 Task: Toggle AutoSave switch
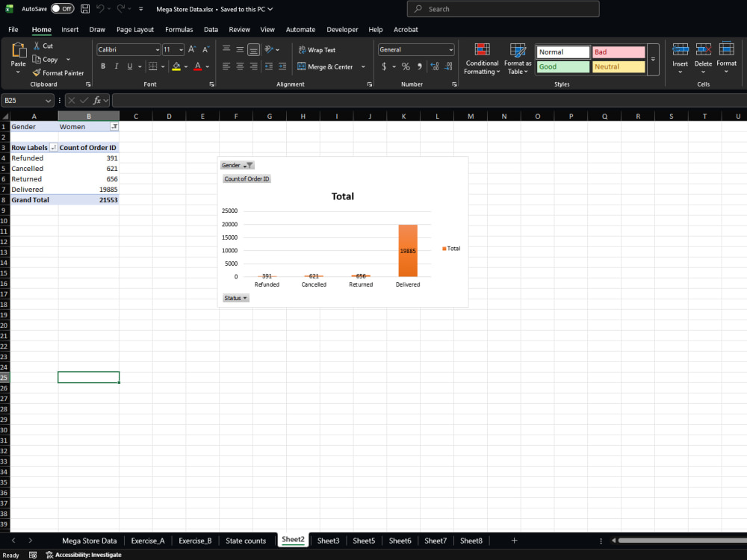coord(63,8)
